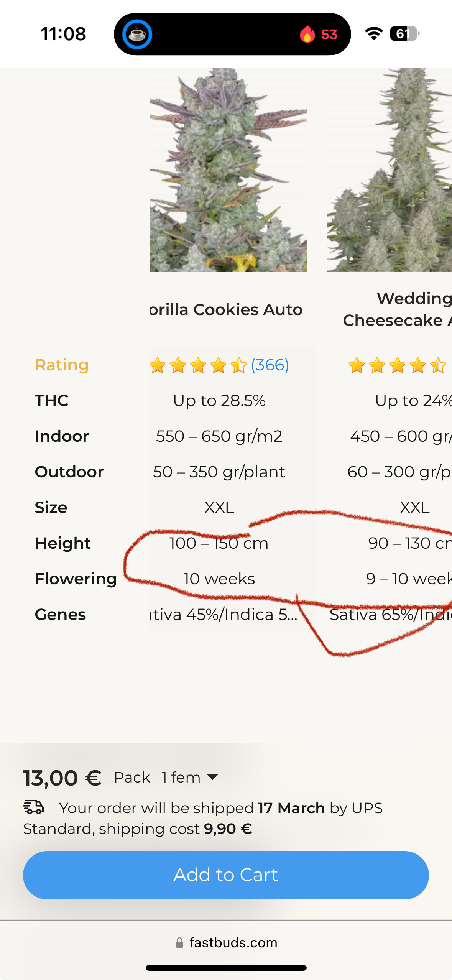Click the Add to Cart button
Viewport: 452px width, 980px height.
point(226,875)
